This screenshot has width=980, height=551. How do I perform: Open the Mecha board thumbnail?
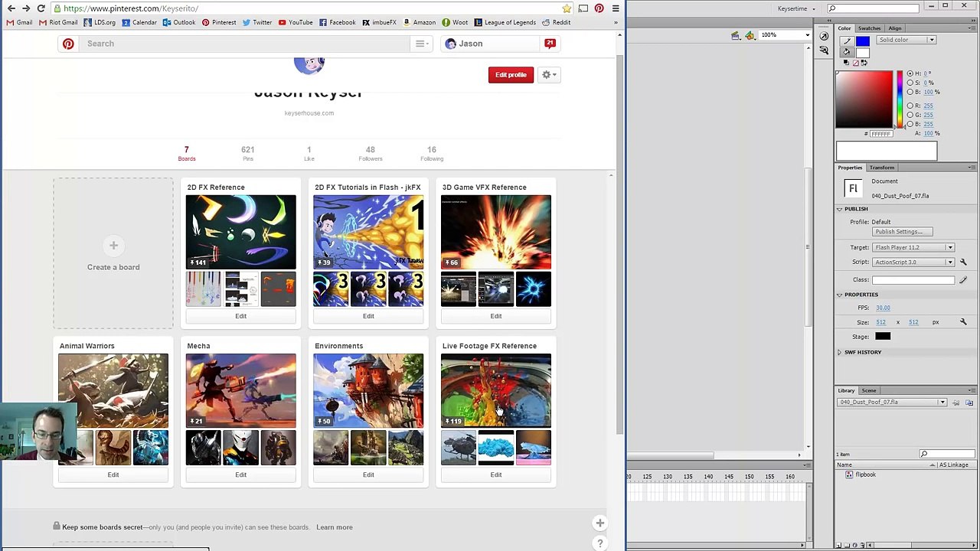pos(240,390)
